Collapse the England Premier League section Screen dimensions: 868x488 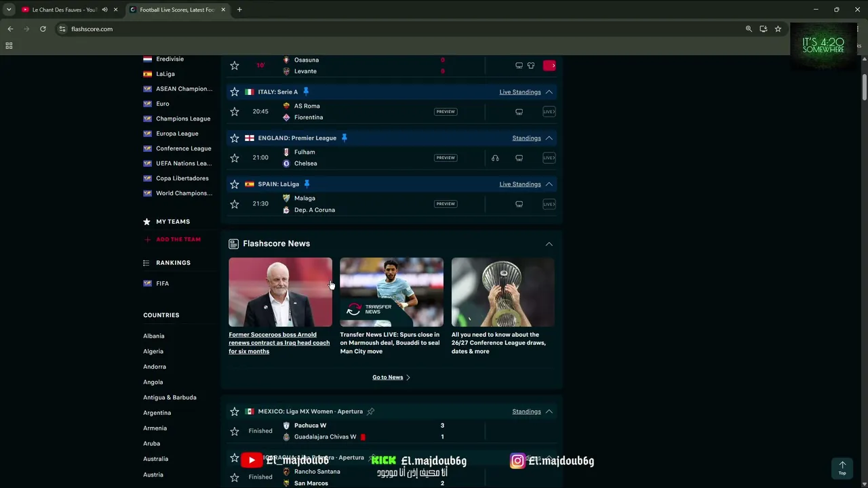[x=549, y=138]
